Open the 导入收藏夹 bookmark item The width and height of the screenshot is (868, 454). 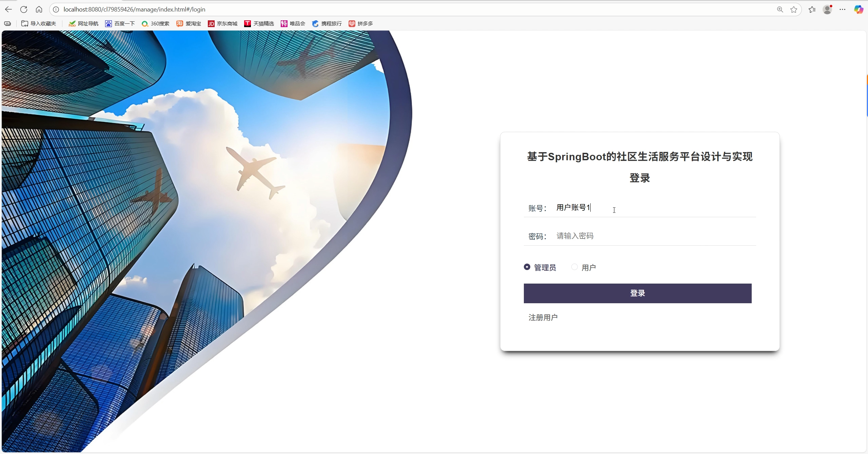(39, 23)
